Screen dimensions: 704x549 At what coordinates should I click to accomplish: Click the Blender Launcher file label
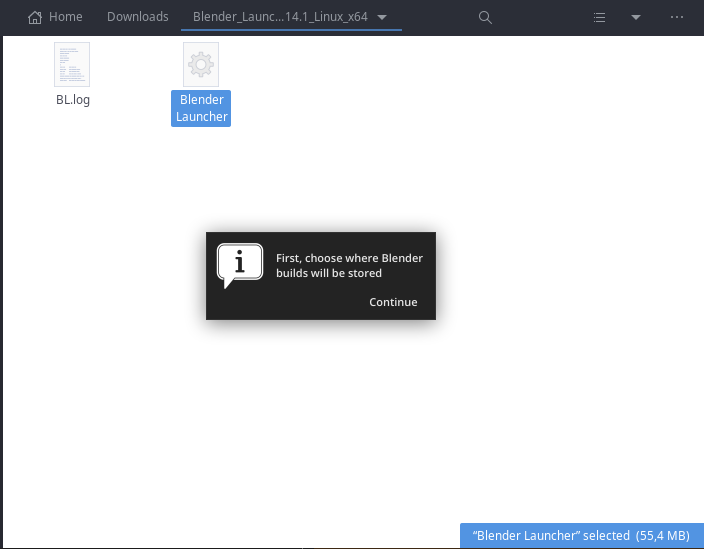[x=201, y=108]
